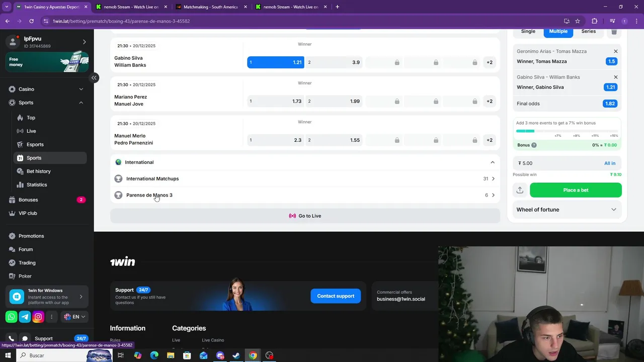Open International Matchups list
Image resolution: width=644 pixels, height=362 pixels.
click(x=305, y=178)
